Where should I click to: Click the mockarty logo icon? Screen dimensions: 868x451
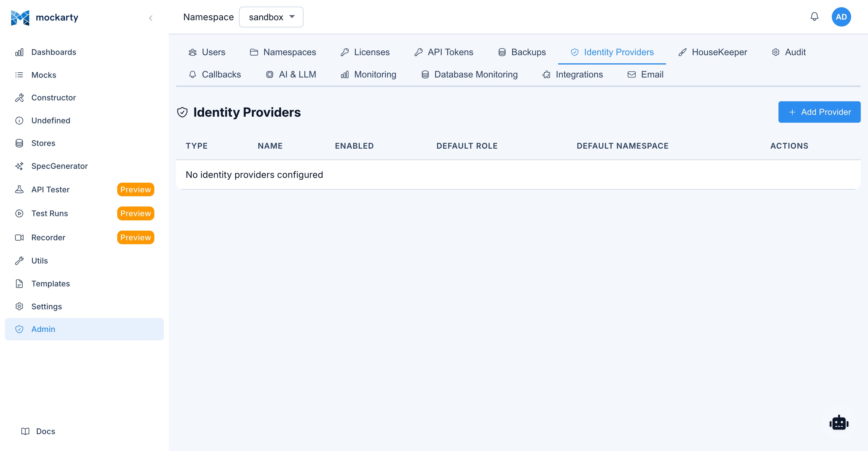click(x=20, y=17)
